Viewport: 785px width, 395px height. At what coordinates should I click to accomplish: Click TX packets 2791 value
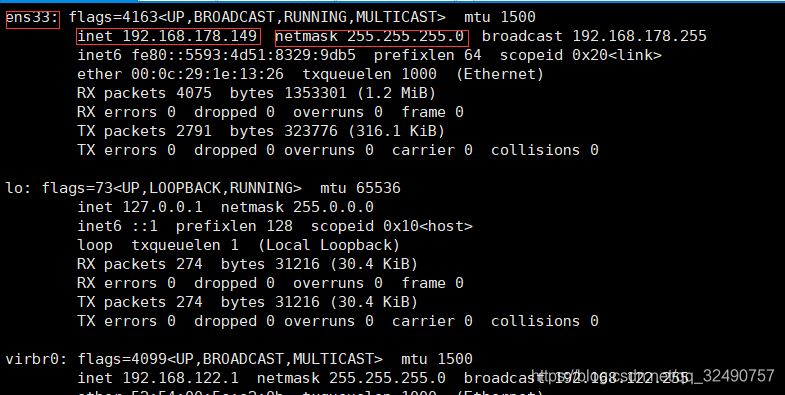pyautogui.click(x=144, y=131)
